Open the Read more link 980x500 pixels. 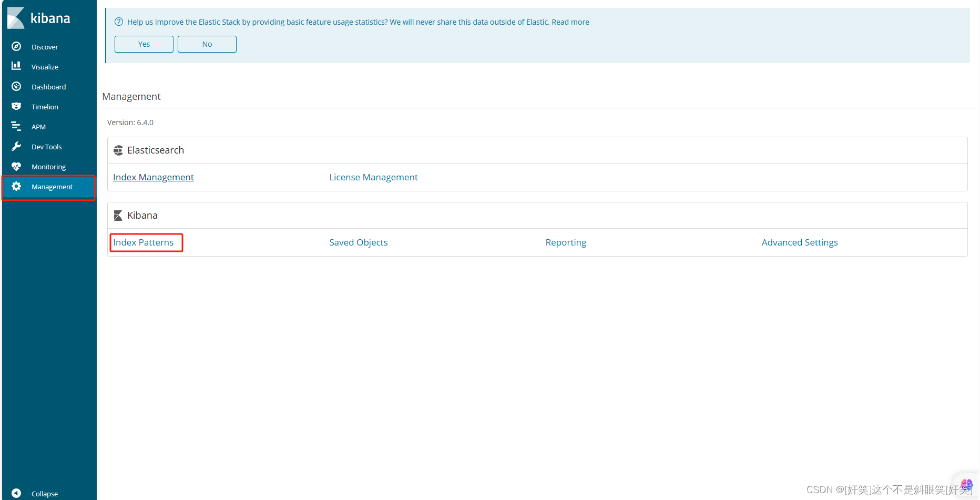point(570,22)
